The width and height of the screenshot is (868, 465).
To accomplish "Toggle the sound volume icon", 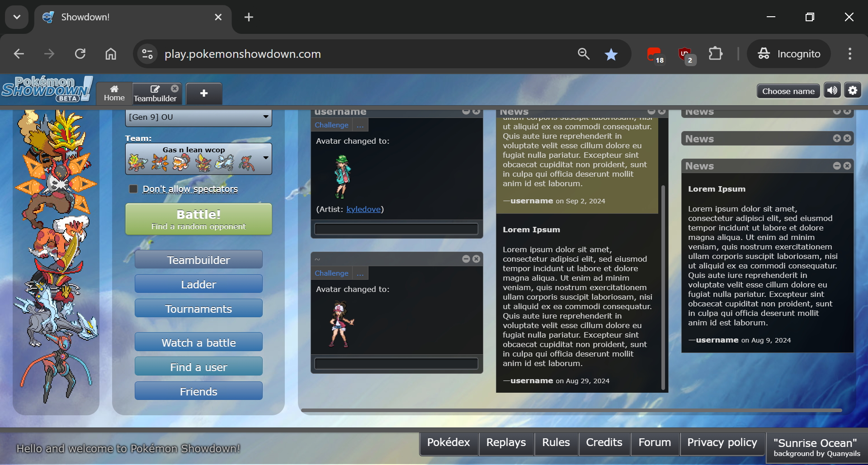I will [832, 90].
